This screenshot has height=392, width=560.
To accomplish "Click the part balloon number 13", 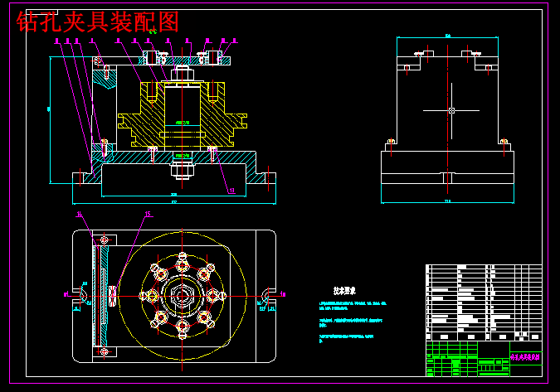I will click(231, 191).
